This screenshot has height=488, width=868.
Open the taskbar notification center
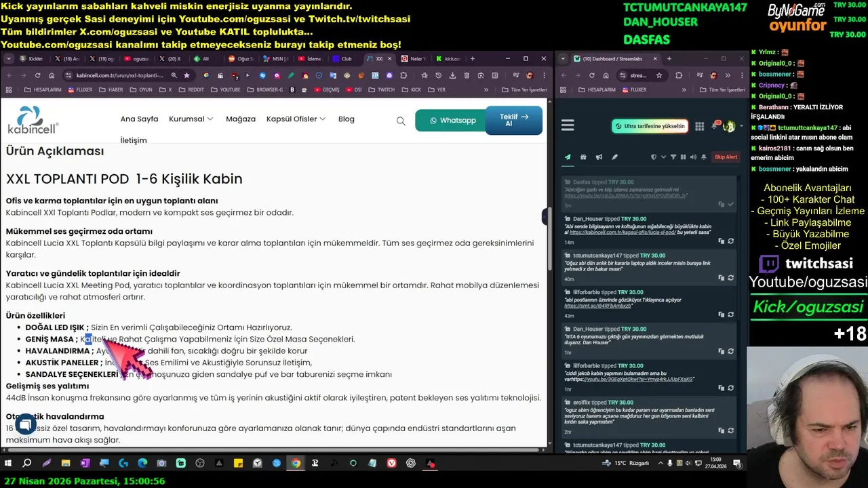(x=737, y=464)
